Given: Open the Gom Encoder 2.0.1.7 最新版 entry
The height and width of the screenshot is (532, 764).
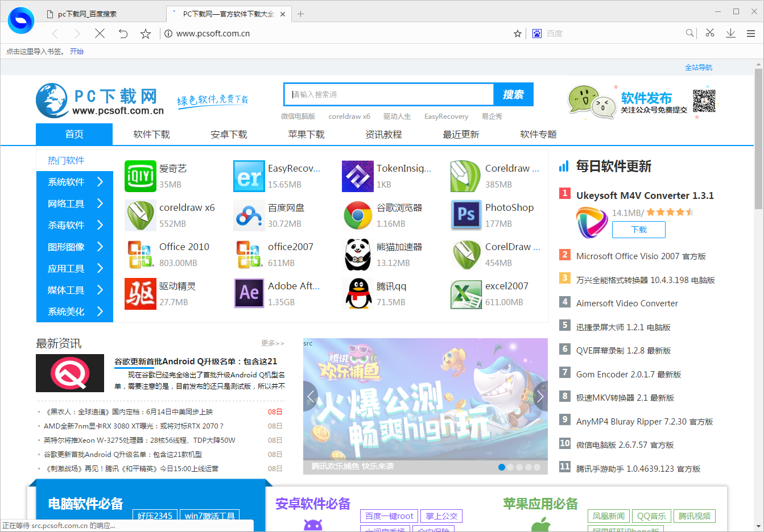Looking at the screenshot, I should pyautogui.click(x=629, y=375).
